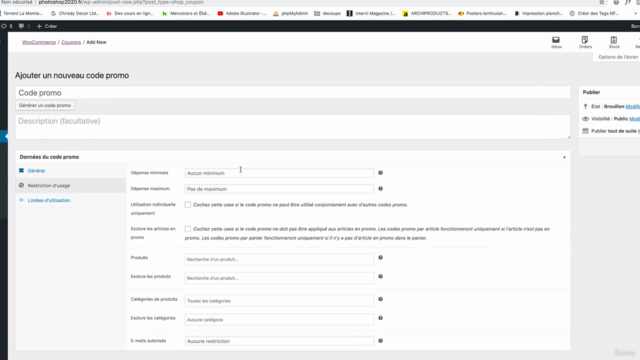
Task: Open the Impression planch bookmark
Action: point(538,13)
